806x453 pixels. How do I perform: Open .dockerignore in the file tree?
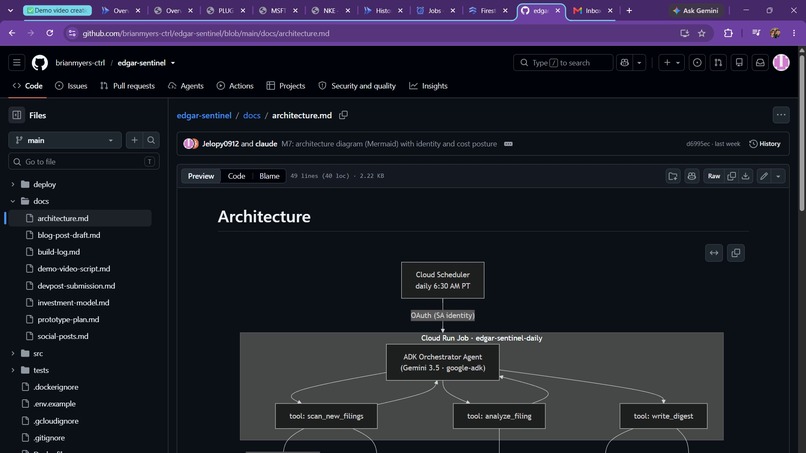pos(56,387)
